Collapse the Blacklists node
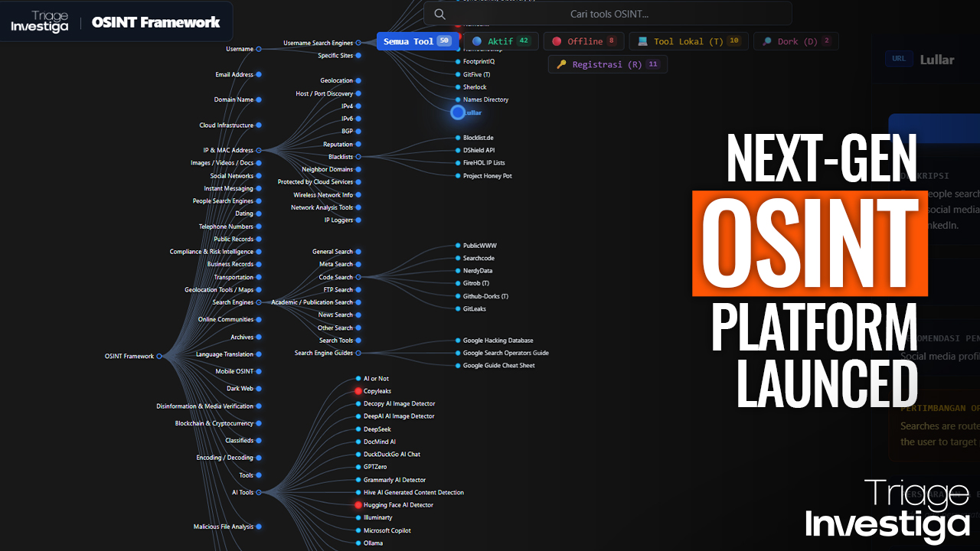Viewport: 980px width, 551px height. pyautogui.click(x=358, y=157)
